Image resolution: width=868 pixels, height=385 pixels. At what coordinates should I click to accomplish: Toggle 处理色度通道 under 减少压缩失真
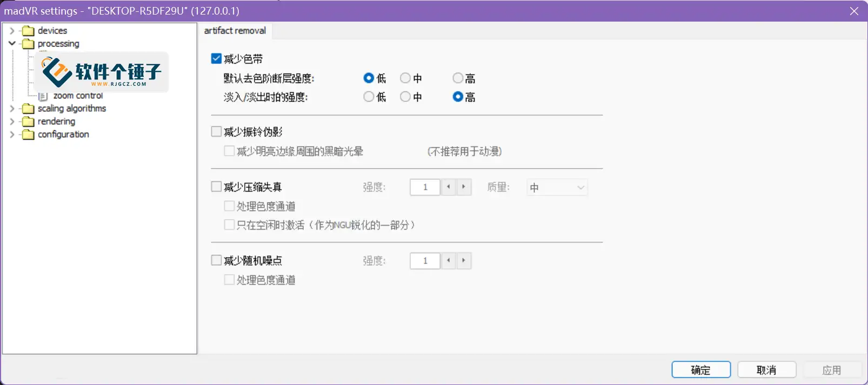pyautogui.click(x=229, y=206)
